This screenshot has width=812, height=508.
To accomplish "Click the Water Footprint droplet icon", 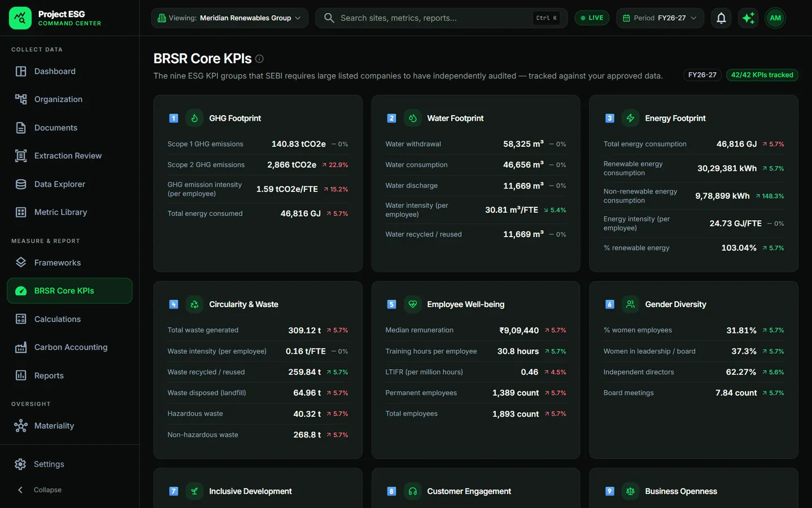I will coord(413,118).
